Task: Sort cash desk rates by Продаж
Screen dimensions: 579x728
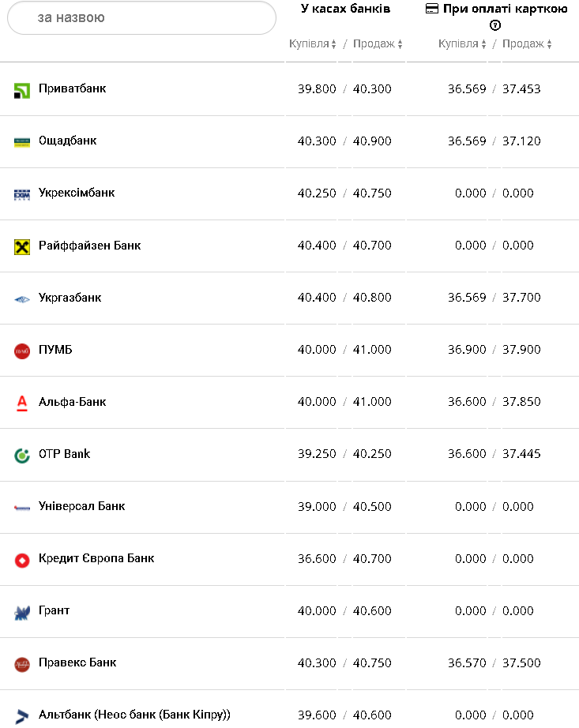Action: [x=378, y=44]
